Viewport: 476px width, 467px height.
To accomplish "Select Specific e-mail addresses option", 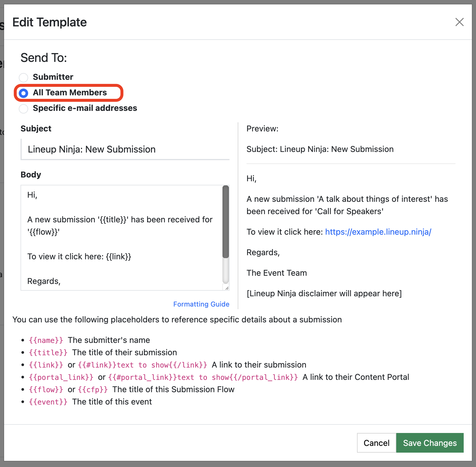I will click(x=23, y=109).
